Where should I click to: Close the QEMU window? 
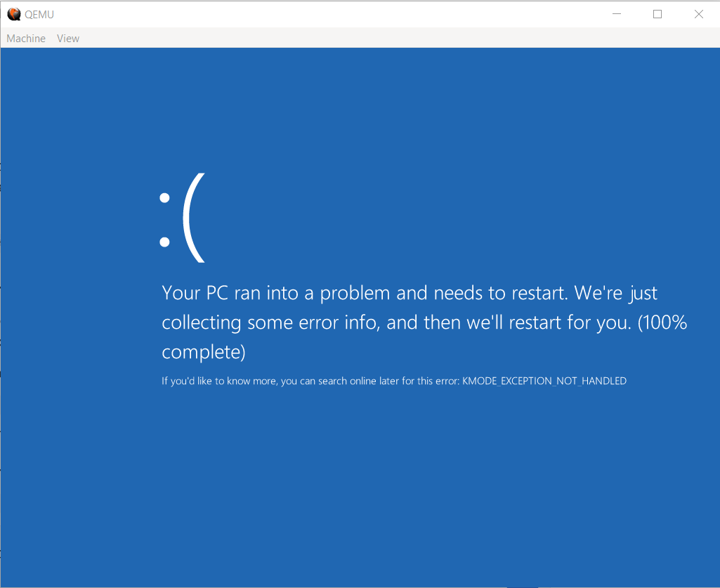coord(698,14)
